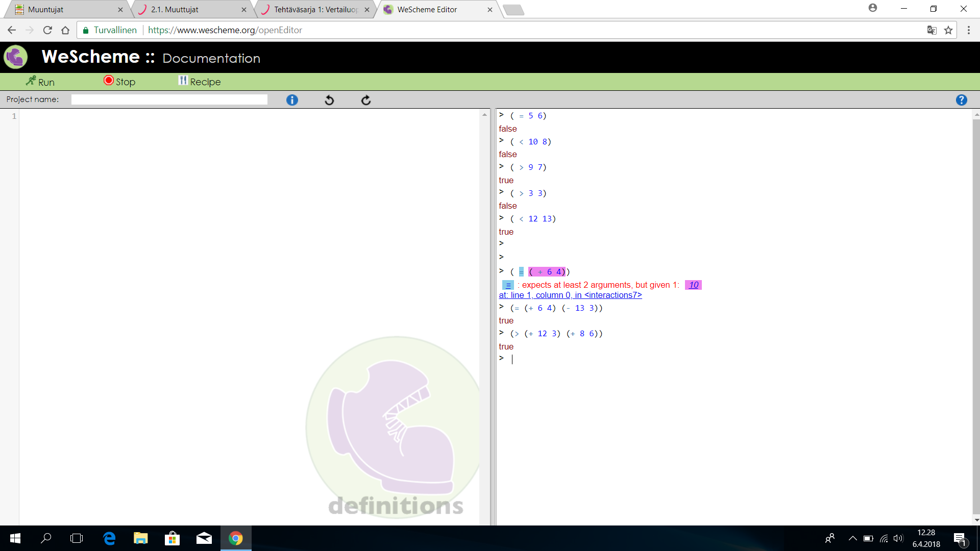This screenshot has width=980, height=551.
Task: Click the redo arrow icon
Action: pyautogui.click(x=366, y=100)
